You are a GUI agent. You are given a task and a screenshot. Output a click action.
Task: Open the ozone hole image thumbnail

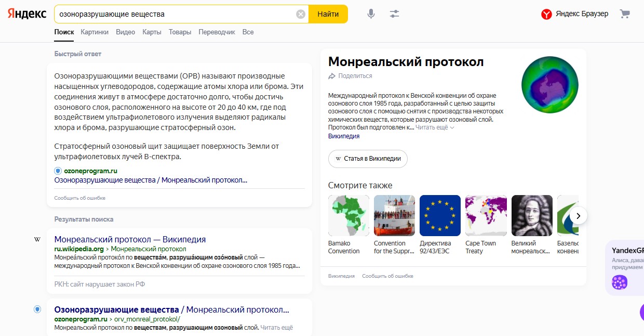coord(550,84)
